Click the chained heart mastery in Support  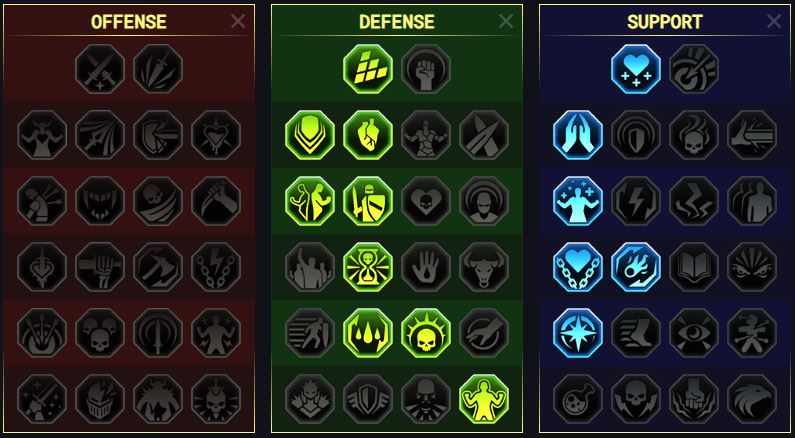point(578,267)
